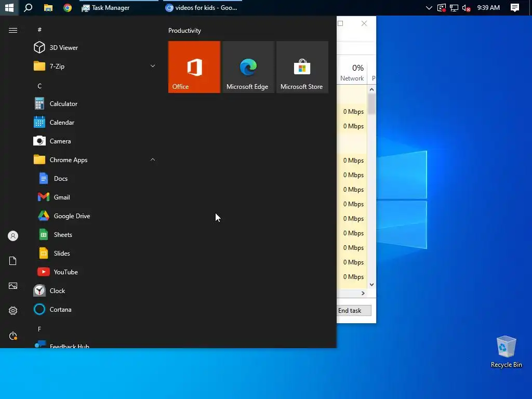The width and height of the screenshot is (532, 399).
Task: Open Pictures from Start sidebar
Action: tap(13, 286)
